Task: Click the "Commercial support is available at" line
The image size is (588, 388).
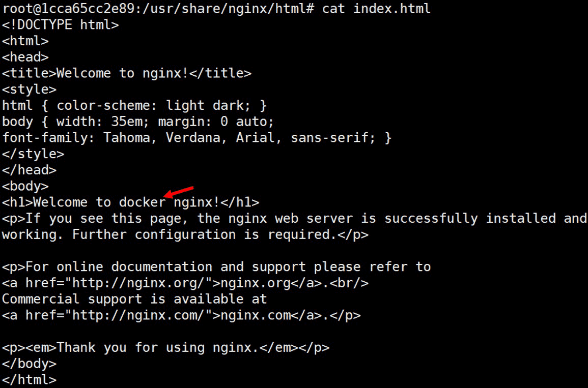Action: [134, 299]
